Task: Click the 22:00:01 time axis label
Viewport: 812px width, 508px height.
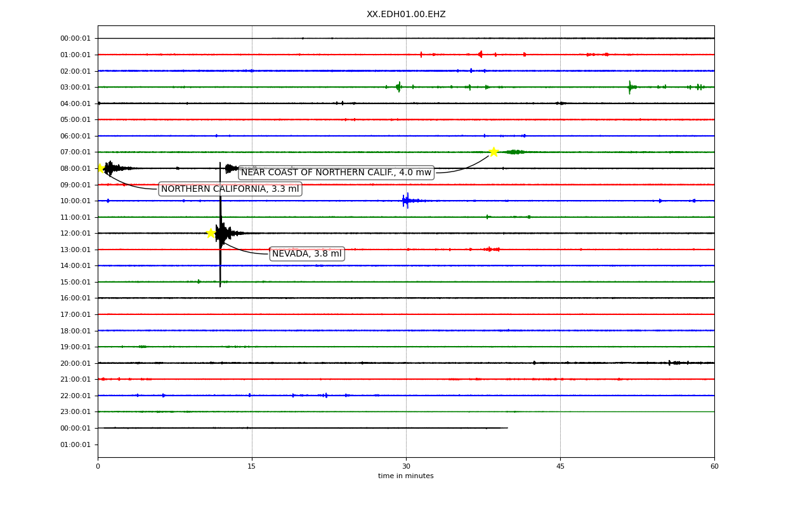Action: click(x=75, y=396)
